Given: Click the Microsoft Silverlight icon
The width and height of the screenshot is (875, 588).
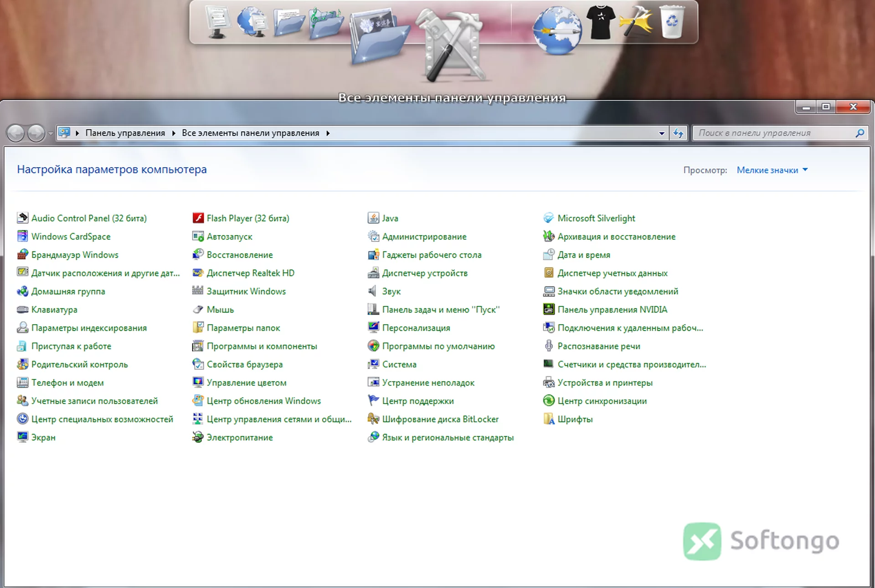Looking at the screenshot, I should [549, 218].
